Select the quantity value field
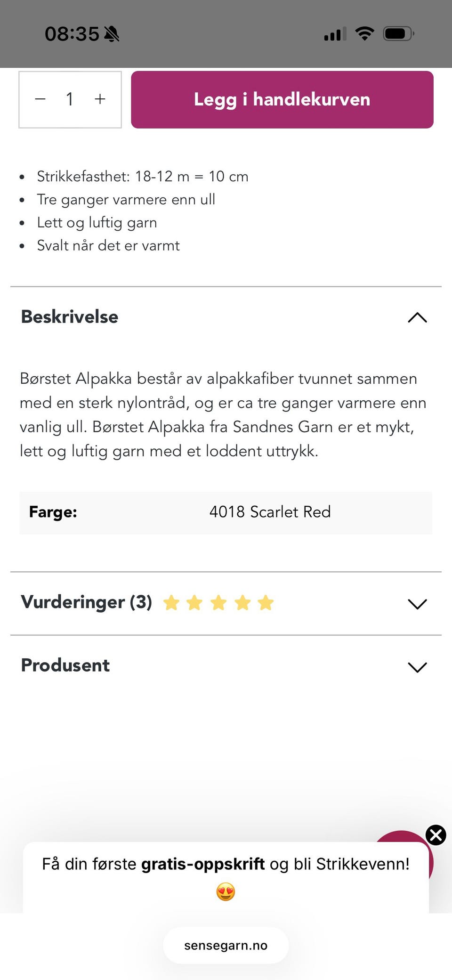The width and height of the screenshot is (452, 980). [x=70, y=99]
